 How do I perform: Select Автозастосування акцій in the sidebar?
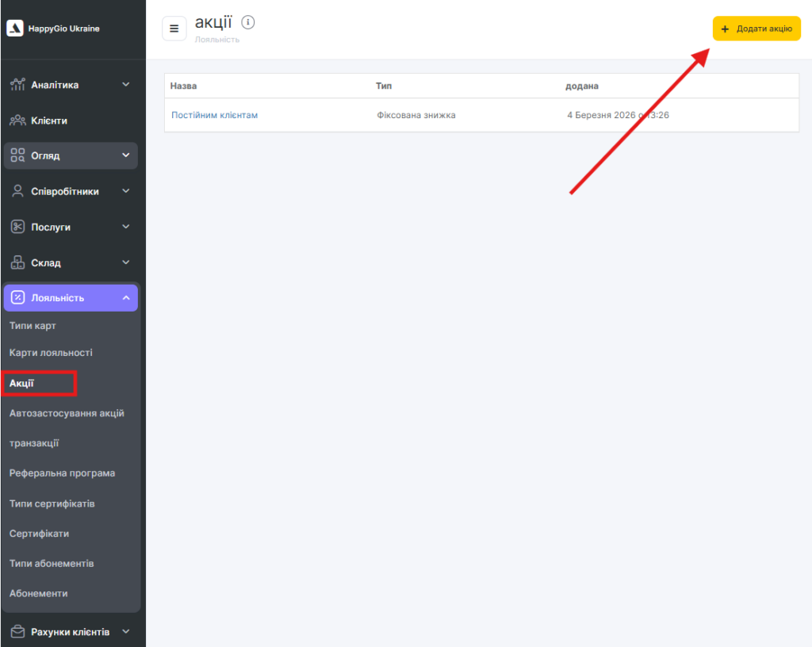point(67,413)
